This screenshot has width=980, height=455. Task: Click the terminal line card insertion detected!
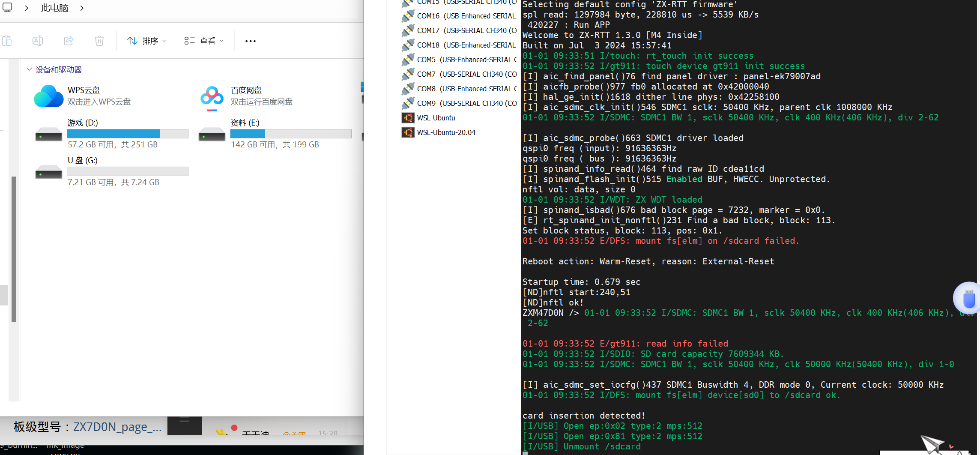pos(584,416)
